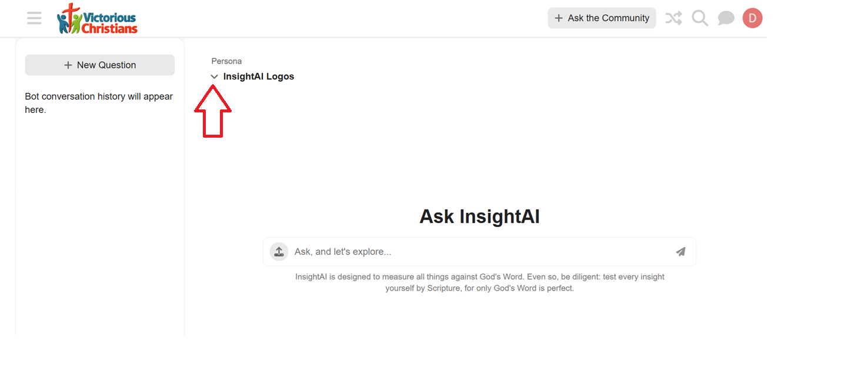The image size is (868, 373).
Task: Open the user avatar labeled D
Action: pyautogui.click(x=752, y=18)
